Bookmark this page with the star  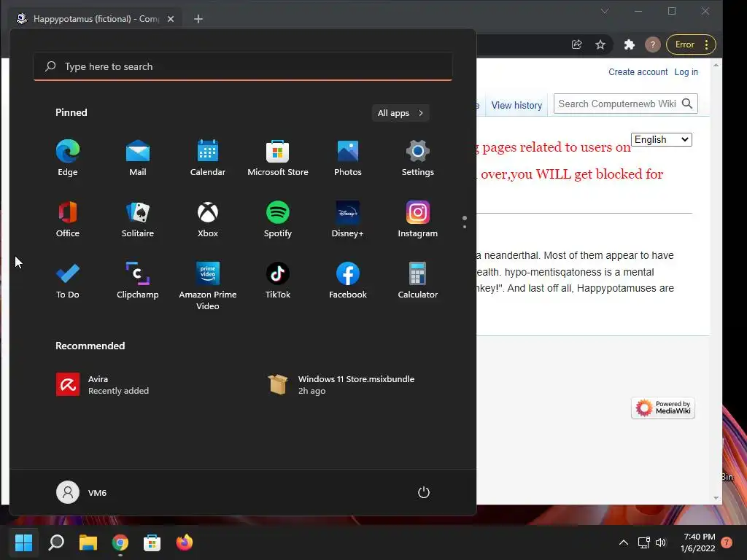[x=600, y=44]
